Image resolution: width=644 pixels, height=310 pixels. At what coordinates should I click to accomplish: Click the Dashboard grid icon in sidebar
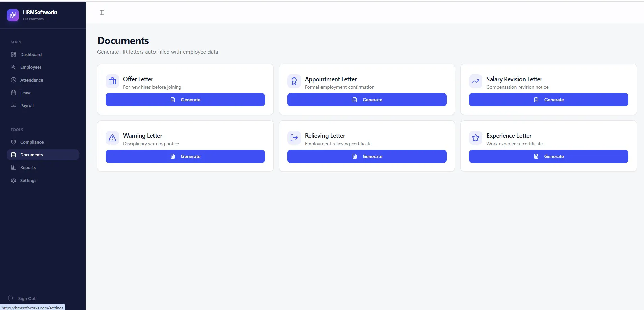(13, 54)
